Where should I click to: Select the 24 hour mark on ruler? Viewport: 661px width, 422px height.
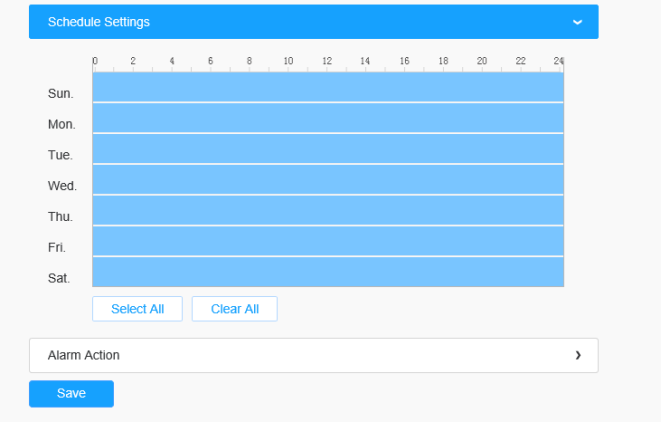pyautogui.click(x=559, y=62)
